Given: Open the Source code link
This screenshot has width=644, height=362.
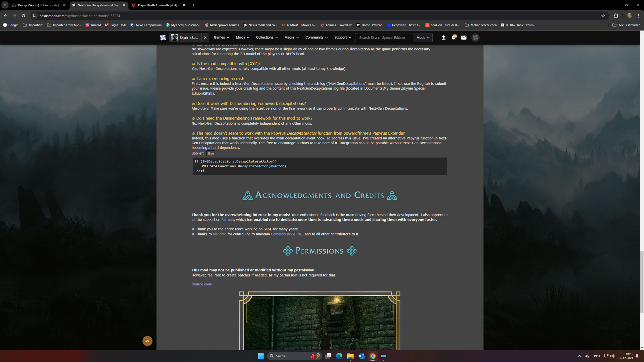Looking at the screenshot, I should point(201,284).
